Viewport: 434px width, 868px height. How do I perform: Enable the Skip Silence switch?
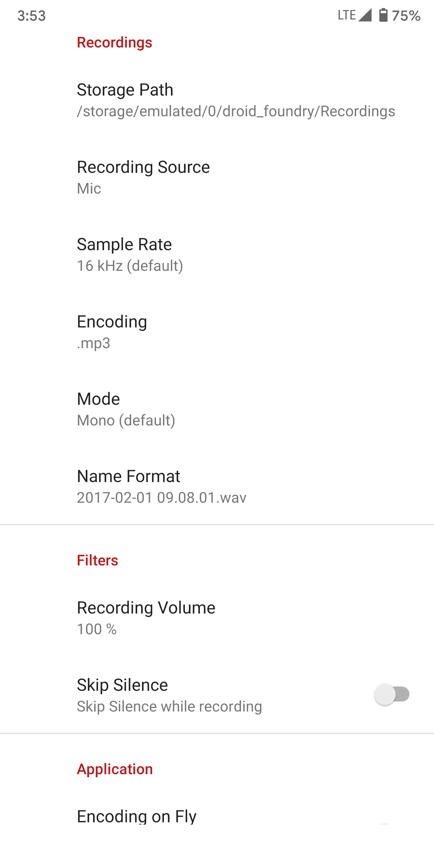pos(393,694)
